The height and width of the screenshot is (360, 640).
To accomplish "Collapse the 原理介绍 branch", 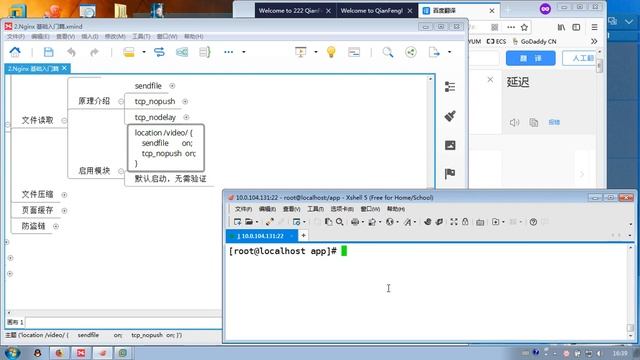I will click(120, 101).
